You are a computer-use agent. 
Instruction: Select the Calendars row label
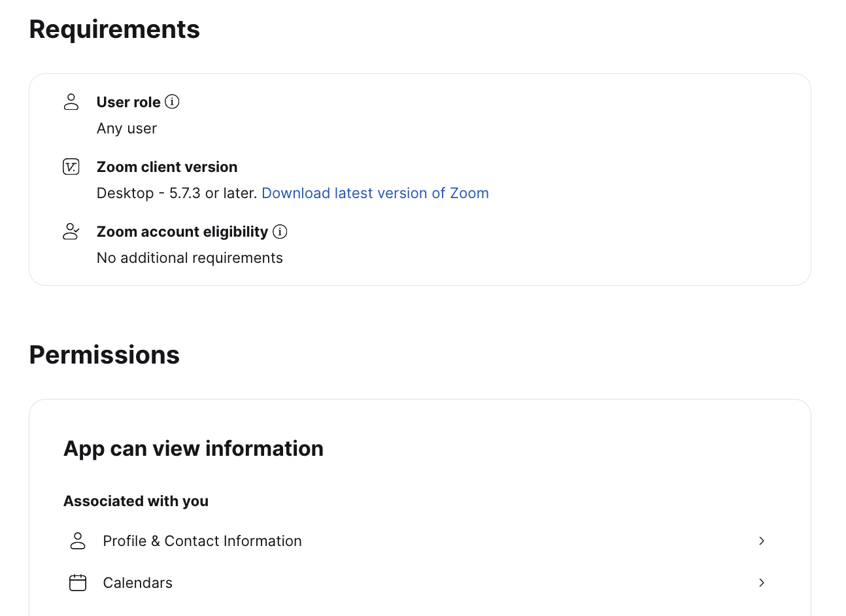coord(138,583)
